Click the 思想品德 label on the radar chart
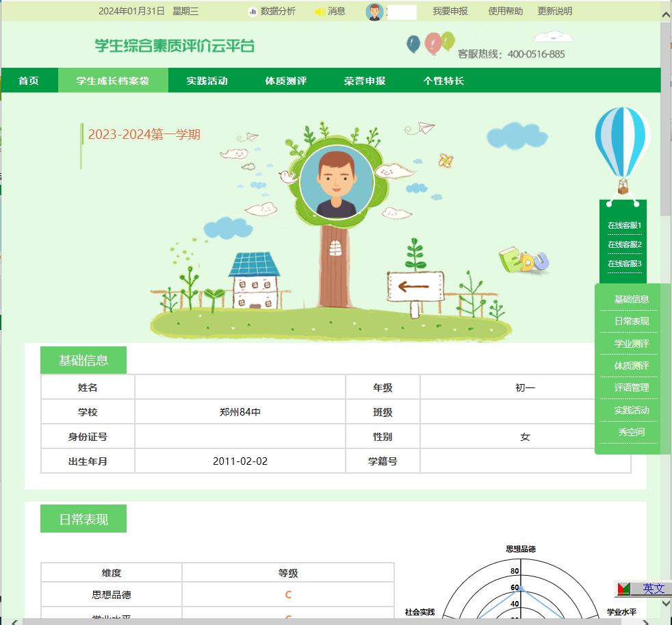The height and width of the screenshot is (625, 672). tap(521, 549)
